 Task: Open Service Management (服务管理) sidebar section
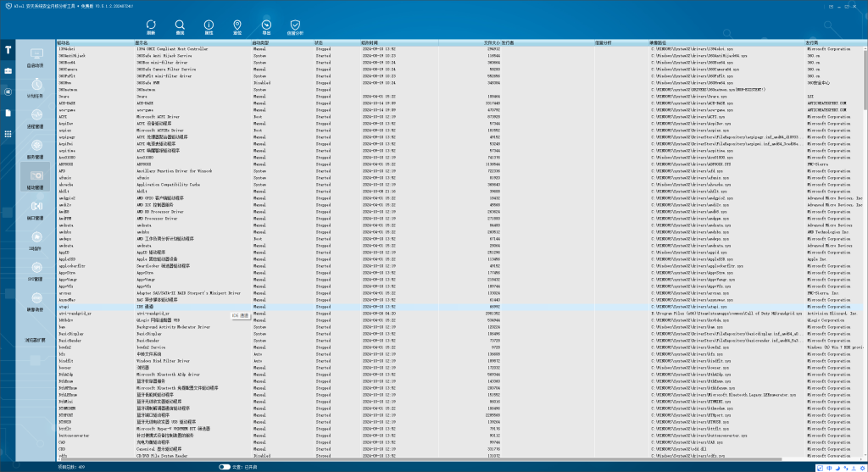pos(36,149)
